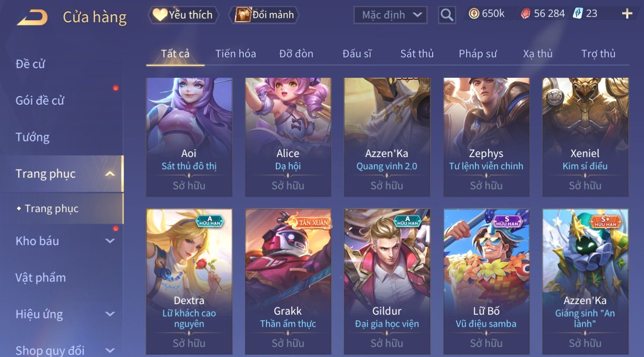Select the Sát thủ category tab
This screenshot has height=357, width=644.
(417, 54)
